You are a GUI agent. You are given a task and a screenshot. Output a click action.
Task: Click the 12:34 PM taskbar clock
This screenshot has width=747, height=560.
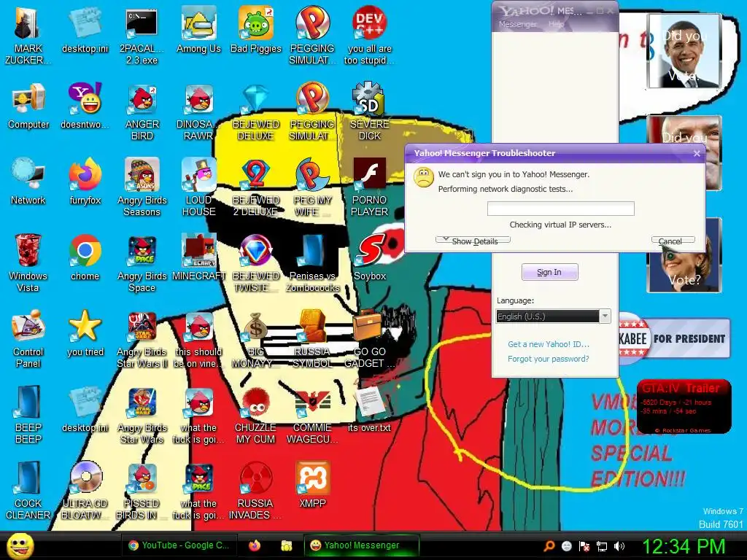coord(684,545)
